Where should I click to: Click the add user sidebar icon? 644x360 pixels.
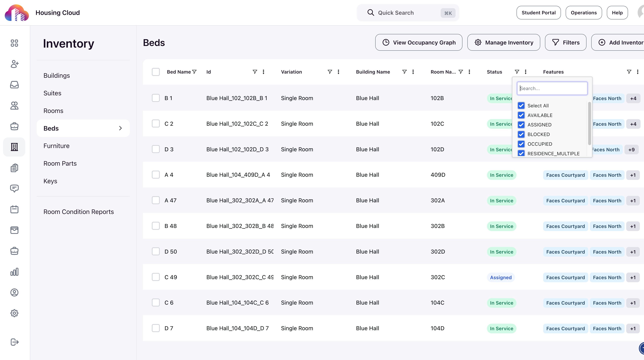pos(14,64)
